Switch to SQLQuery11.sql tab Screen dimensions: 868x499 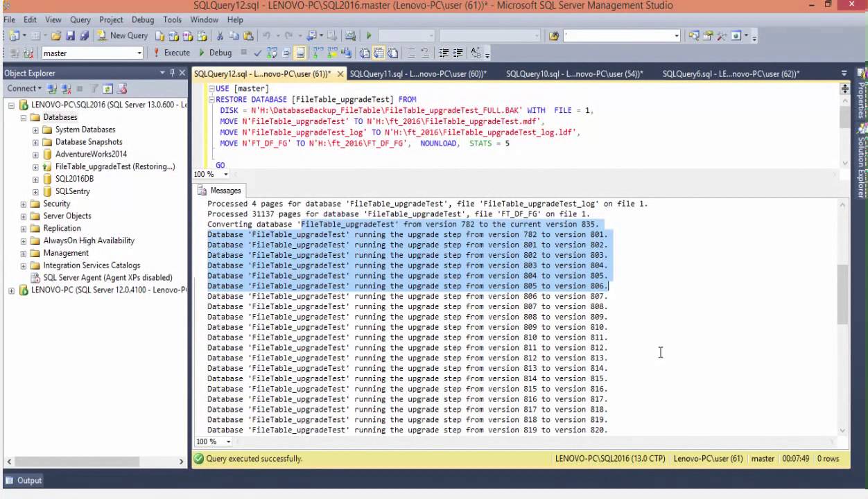click(x=418, y=73)
